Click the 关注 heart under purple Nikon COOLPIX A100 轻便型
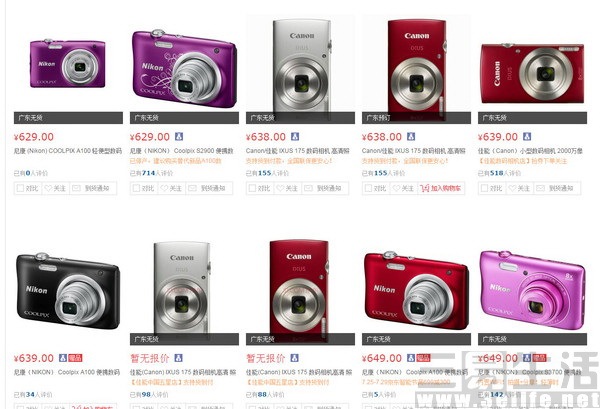 [55, 188]
